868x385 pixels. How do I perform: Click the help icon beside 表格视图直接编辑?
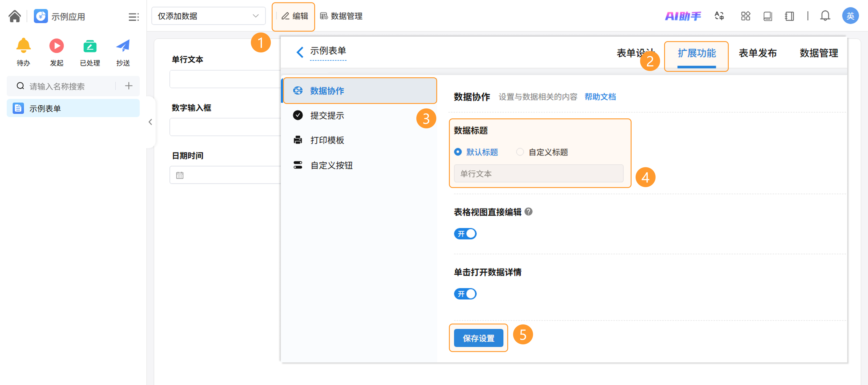528,211
